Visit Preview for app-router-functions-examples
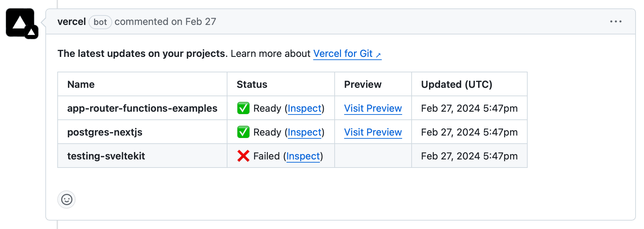Viewport: 644px width, 229px height. 373,108
